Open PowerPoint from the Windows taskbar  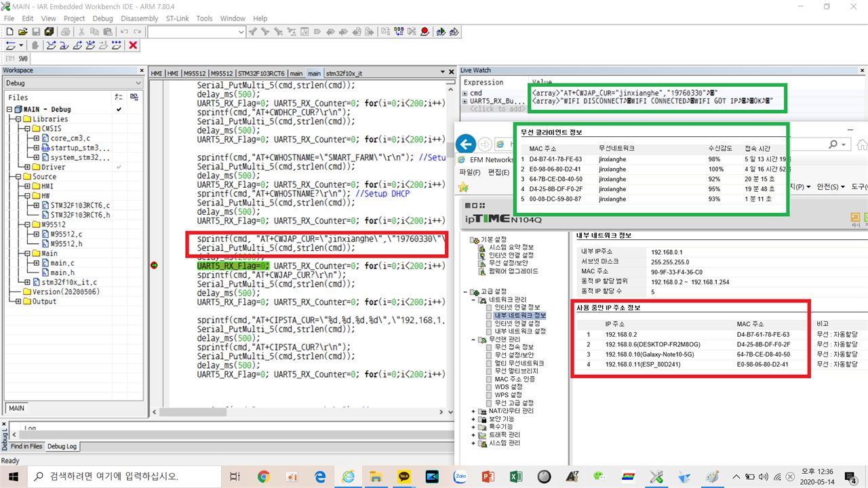488,476
